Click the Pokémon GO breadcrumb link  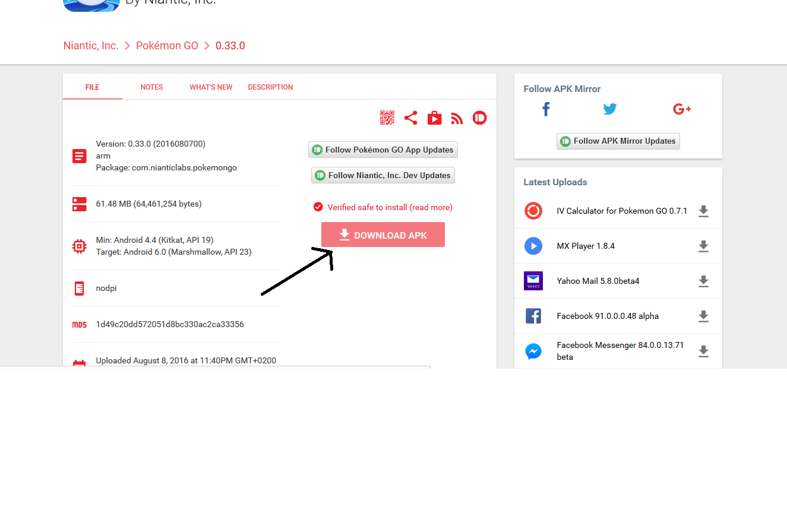[167, 46]
